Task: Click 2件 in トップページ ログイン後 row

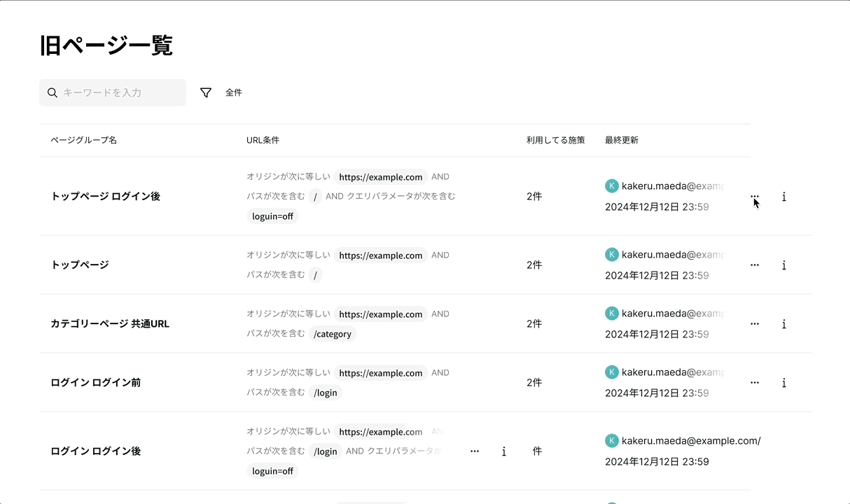Action: point(534,197)
